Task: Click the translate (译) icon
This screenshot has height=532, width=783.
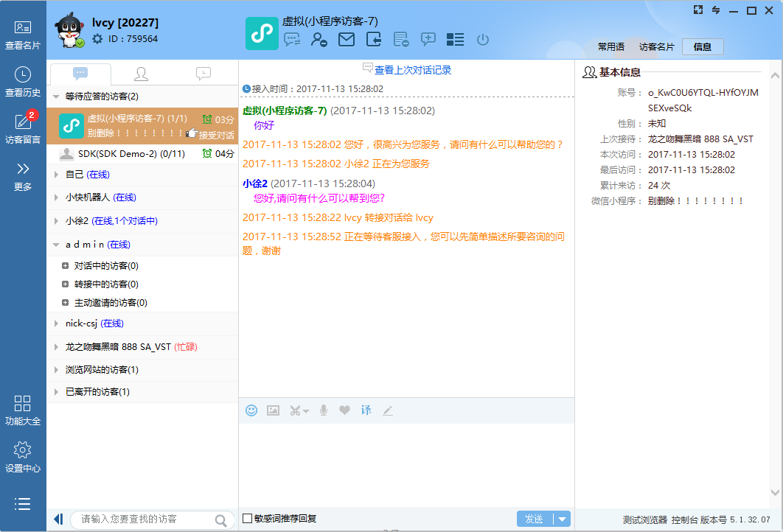Action: click(x=366, y=410)
